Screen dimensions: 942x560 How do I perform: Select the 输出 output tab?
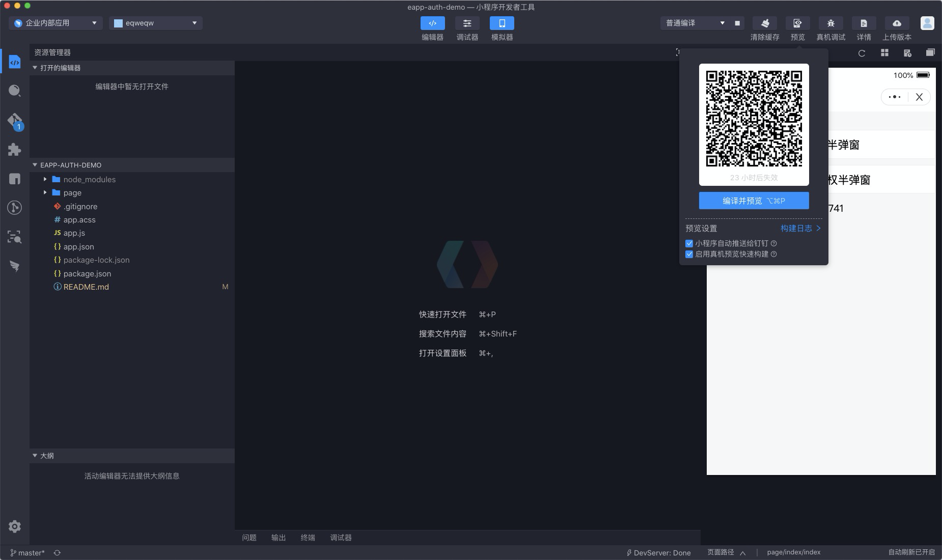tap(278, 537)
